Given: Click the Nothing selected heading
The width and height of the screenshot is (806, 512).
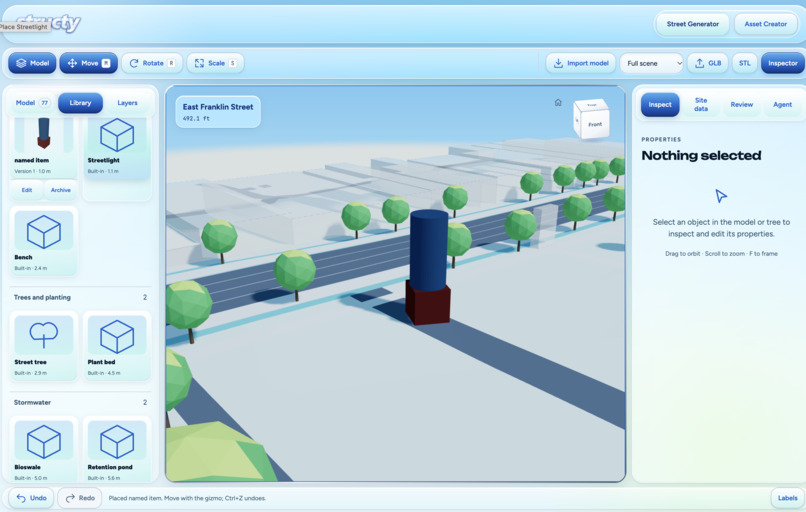Looking at the screenshot, I should pos(701,155).
